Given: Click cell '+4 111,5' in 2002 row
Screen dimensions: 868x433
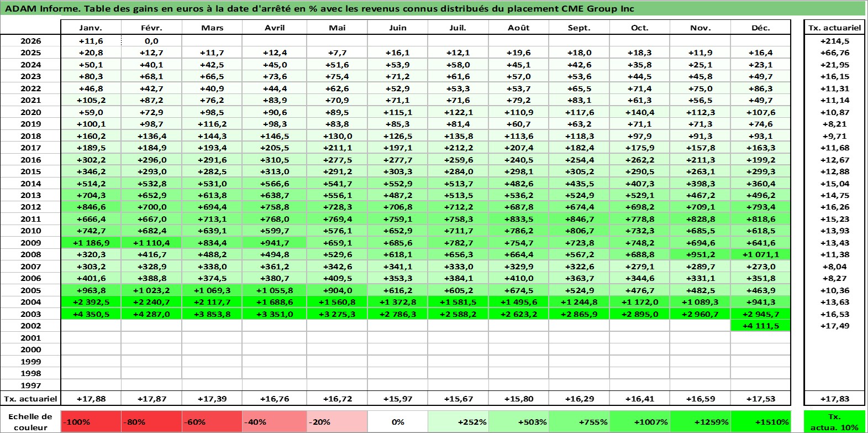Looking at the screenshot, I should pyautogui.click(x=760, y=326).
